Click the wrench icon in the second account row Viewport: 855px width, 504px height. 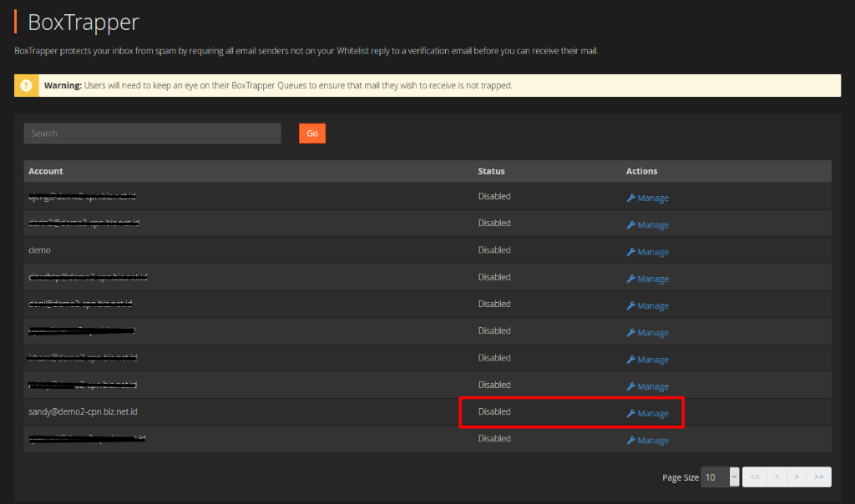(633, 224)
